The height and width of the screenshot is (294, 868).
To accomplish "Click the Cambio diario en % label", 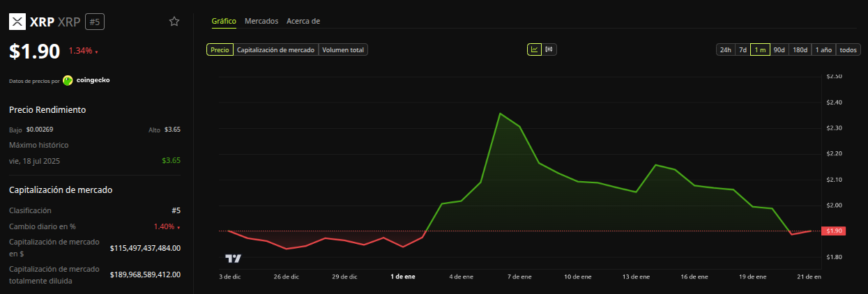I will pos(43,226).
